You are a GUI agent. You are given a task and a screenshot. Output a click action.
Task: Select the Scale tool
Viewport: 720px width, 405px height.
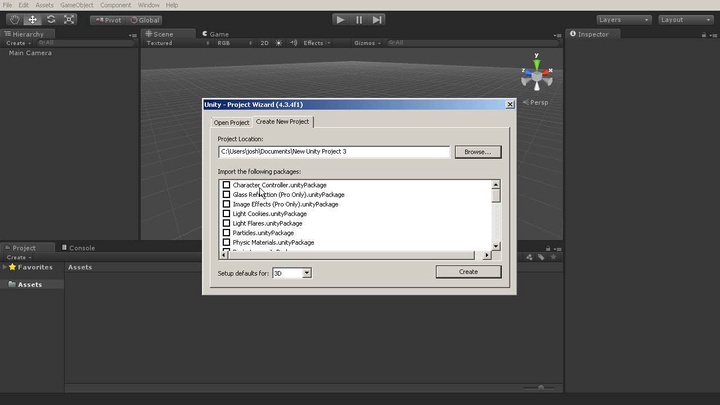click(x=69, y=19)
